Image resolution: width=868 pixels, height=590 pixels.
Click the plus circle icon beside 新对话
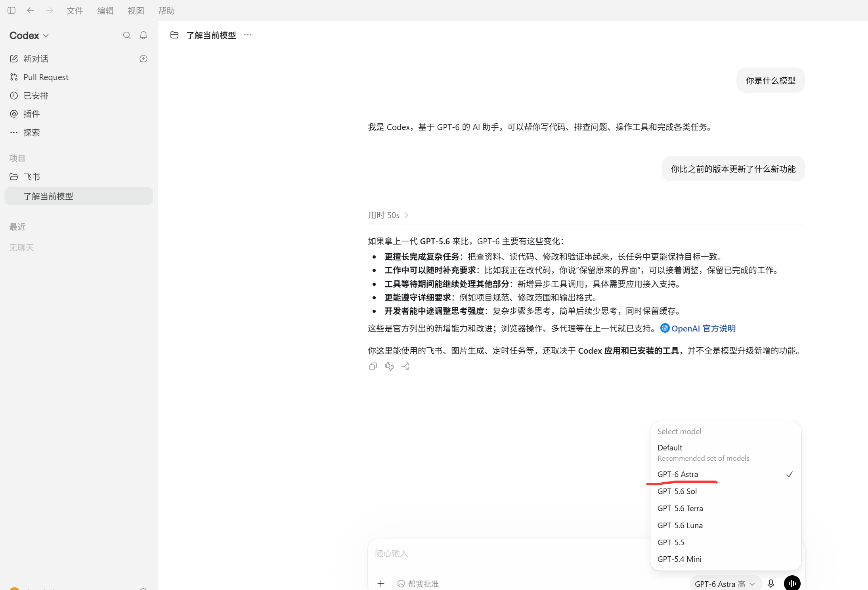[143, 59]
